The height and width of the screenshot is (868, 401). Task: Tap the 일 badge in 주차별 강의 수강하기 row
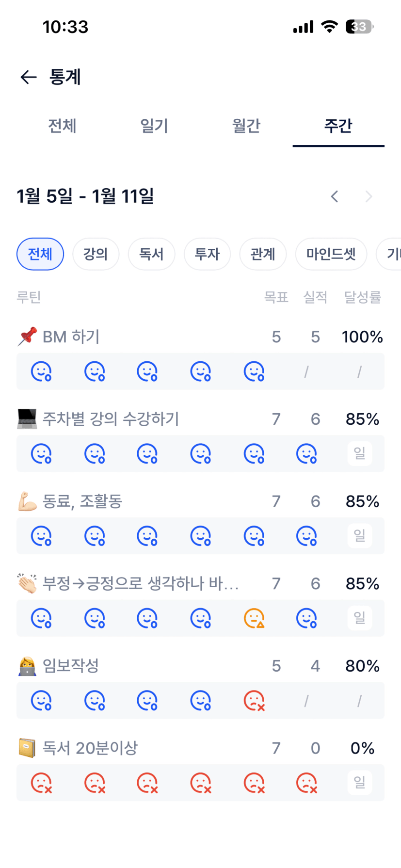point(359,453)
